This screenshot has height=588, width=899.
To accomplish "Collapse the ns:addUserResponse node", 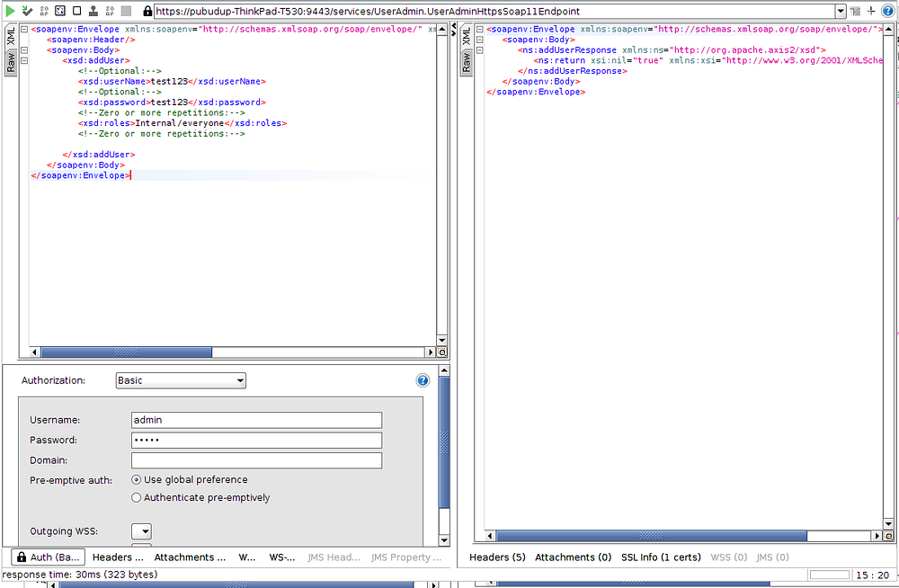I will (x=480, y=50).
